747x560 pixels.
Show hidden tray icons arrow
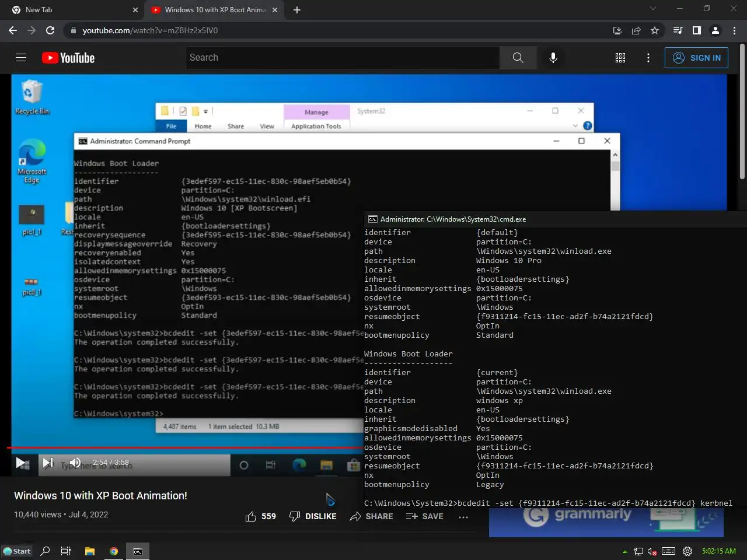[625, 552]
